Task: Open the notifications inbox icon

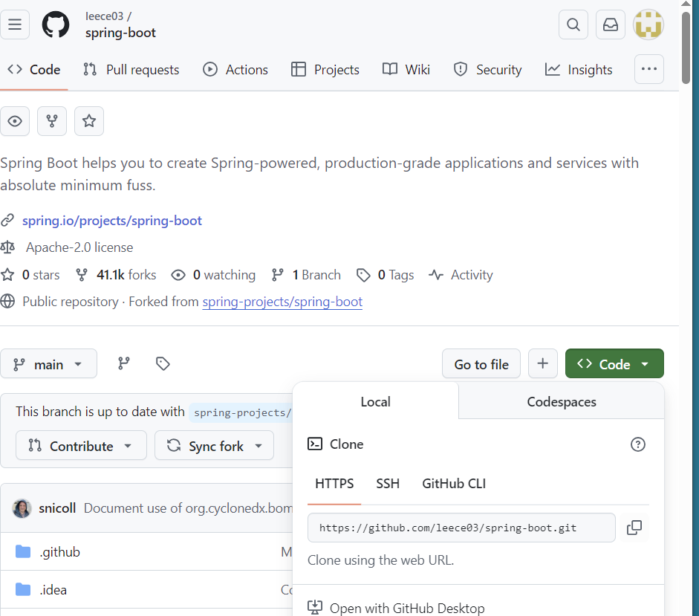Action: pos(611,25)
